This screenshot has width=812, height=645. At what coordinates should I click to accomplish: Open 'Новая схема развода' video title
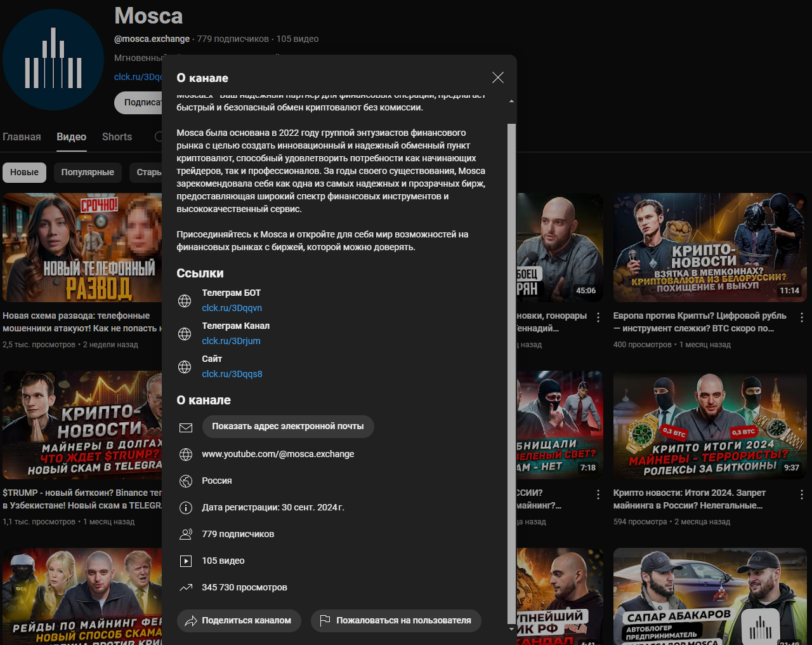pos(82,322)
